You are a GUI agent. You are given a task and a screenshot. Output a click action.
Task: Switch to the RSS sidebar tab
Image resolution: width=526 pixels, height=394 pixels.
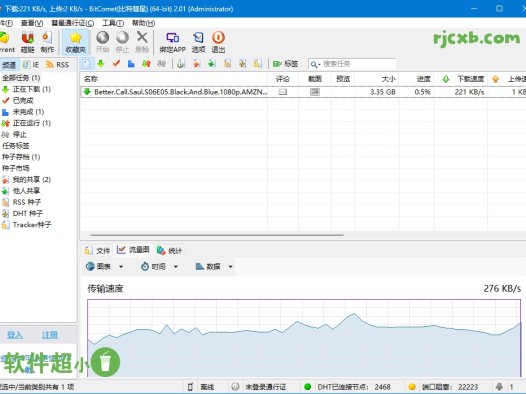point(58,65)
